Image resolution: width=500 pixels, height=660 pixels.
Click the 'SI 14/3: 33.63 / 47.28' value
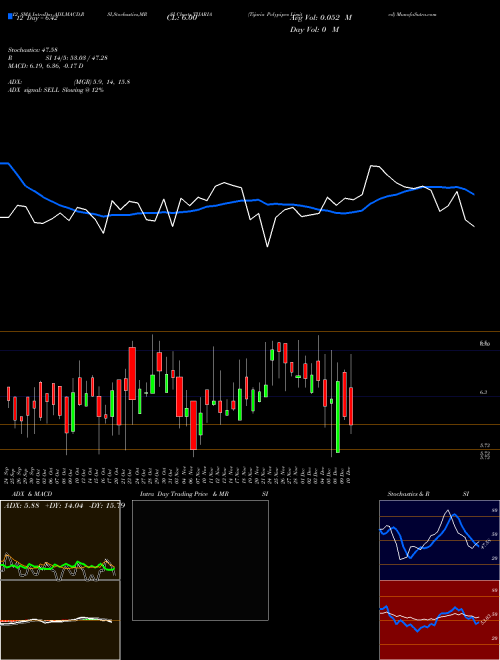(x=77, y=58)
